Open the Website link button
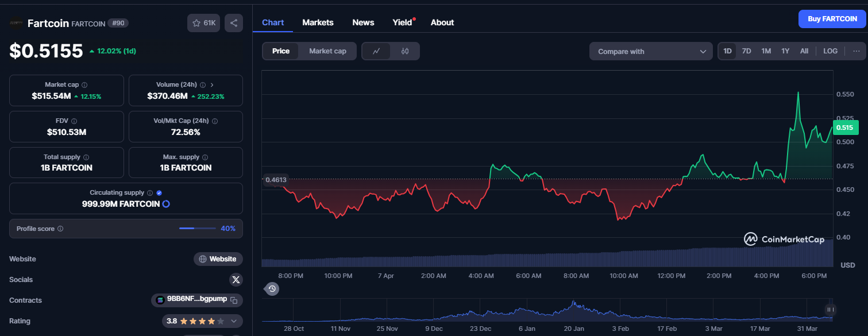 click(x=218, y=259)
